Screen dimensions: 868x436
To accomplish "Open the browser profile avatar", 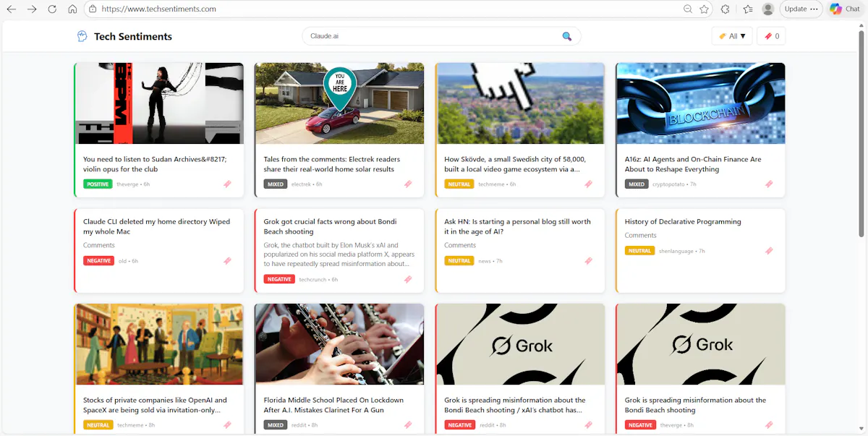I will click(x=768, y=9).
